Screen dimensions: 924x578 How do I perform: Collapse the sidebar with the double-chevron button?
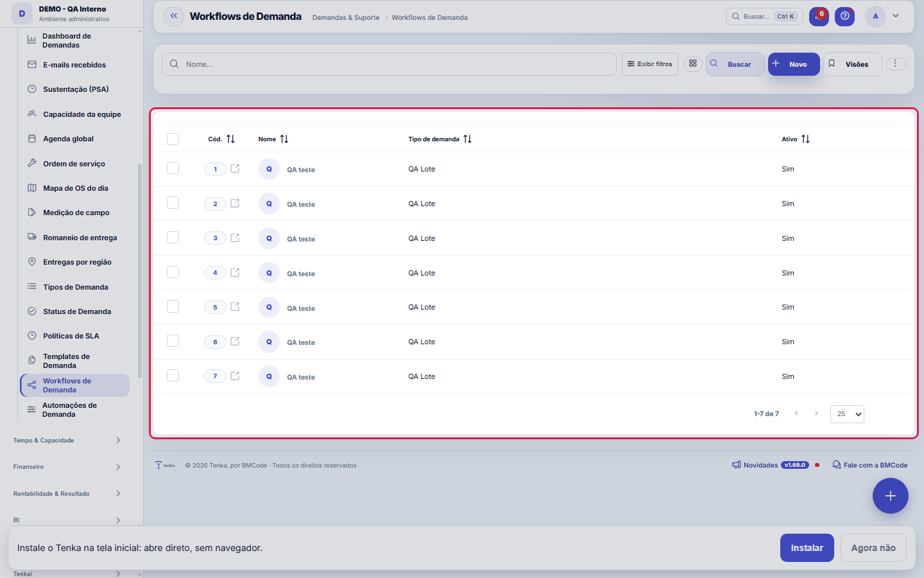tap(174, 17)
